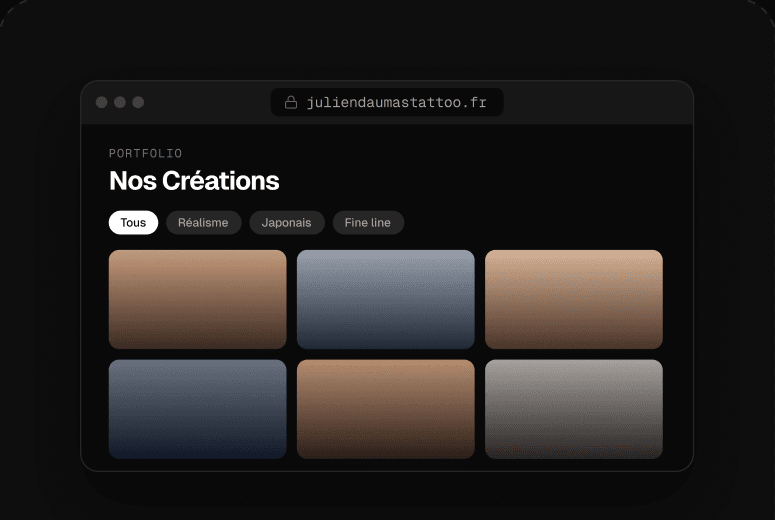Click the PORTFOLIO label
775x520 pixels.
tap(145, 153)
